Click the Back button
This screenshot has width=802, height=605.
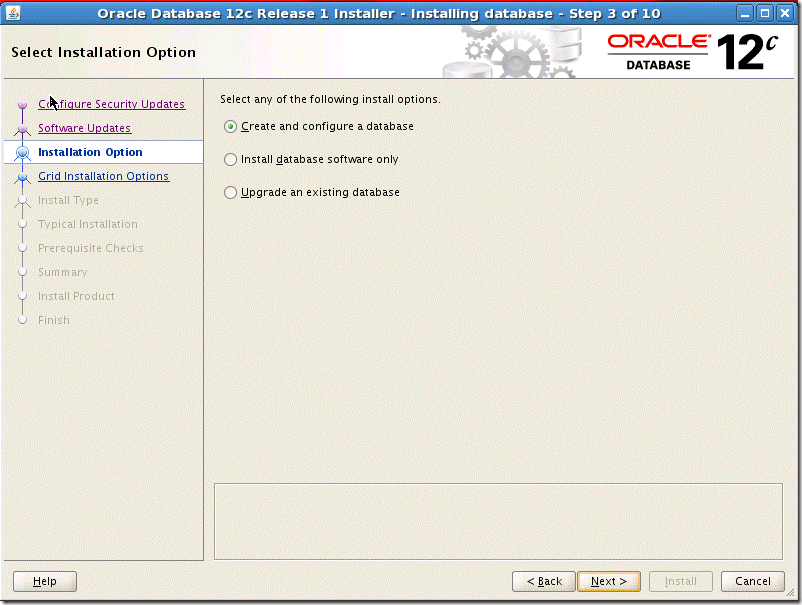click(x=544, y=581)
